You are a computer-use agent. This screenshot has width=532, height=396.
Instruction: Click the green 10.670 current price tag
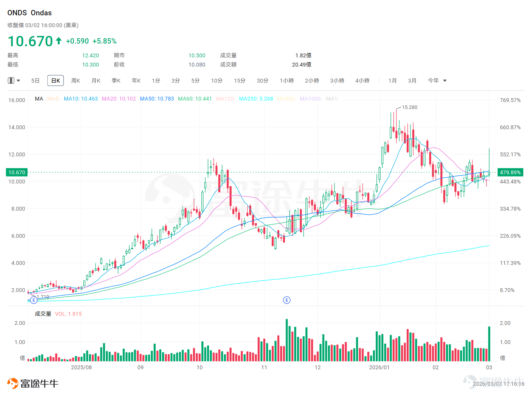(x=17, y=172)
